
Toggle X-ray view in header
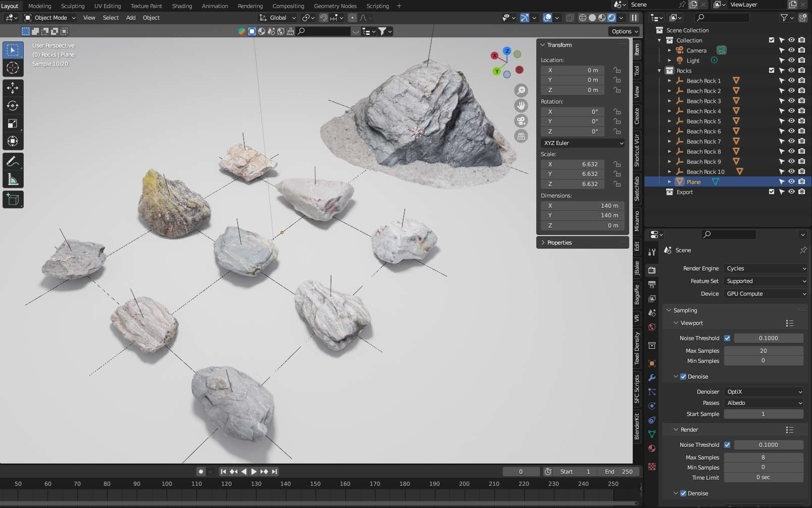coord(570,18)
